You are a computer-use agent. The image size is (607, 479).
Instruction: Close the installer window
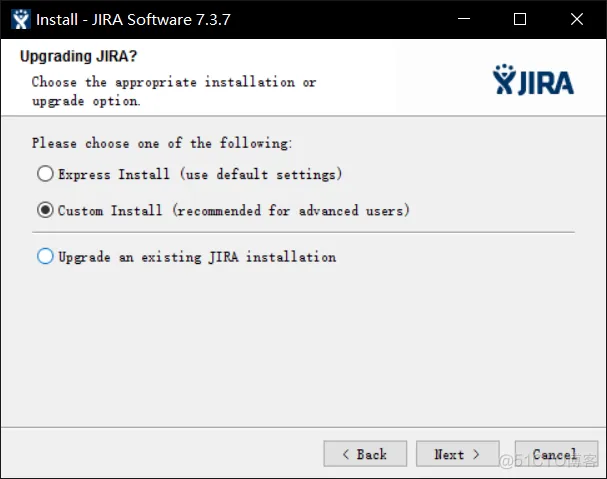(576, 19)
